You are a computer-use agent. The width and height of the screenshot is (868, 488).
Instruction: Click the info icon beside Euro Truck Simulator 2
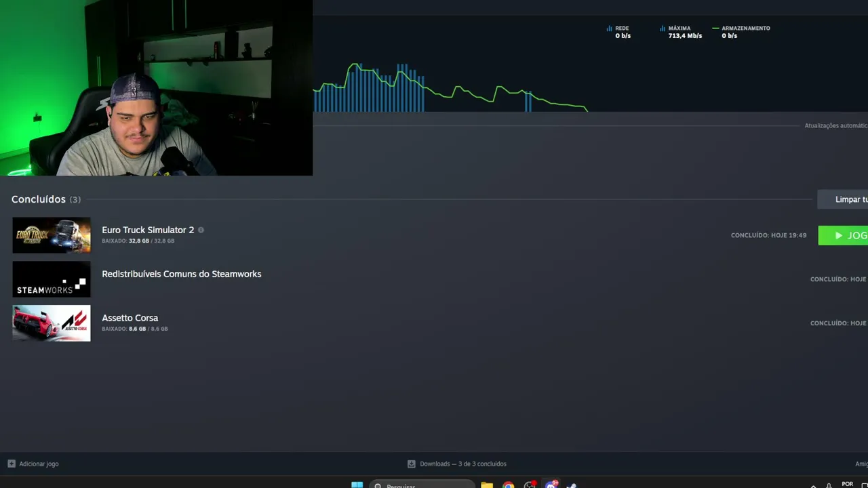click(201, 230)
